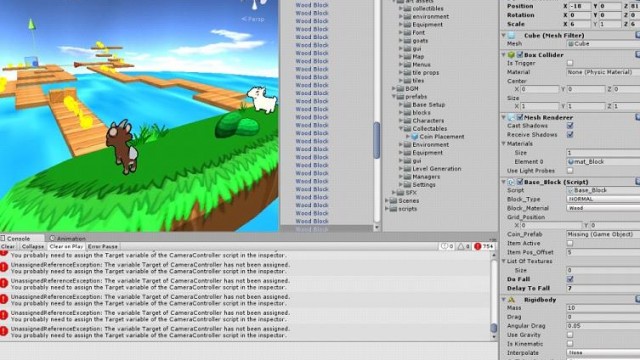Click the Coin_Prefab Missing object field
Viewport: 640px width, 360px height.
click(x=603, y=234)
